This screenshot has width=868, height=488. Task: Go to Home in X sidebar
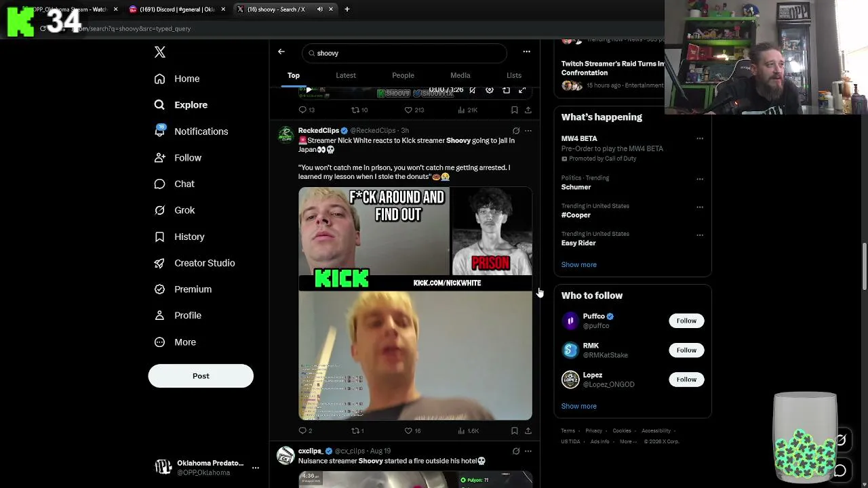[177, 79]
